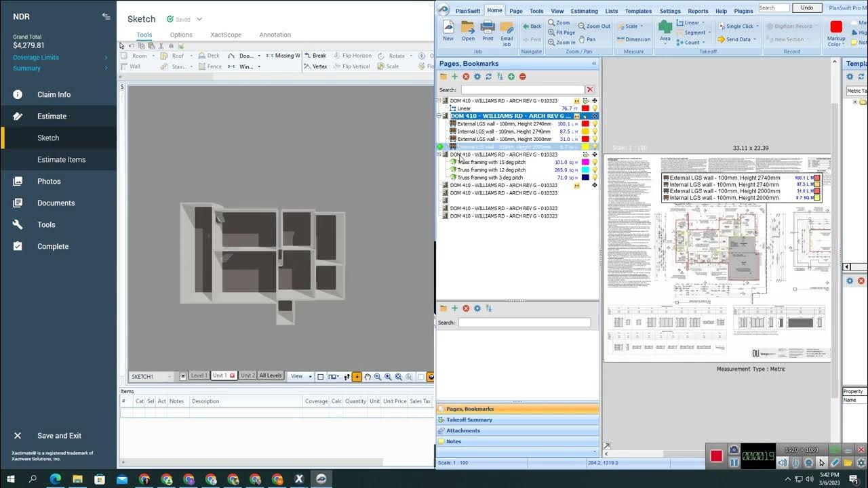Click PlanSwift Print icon
This screenshot has width=868, height=488.
coord(488,30)
